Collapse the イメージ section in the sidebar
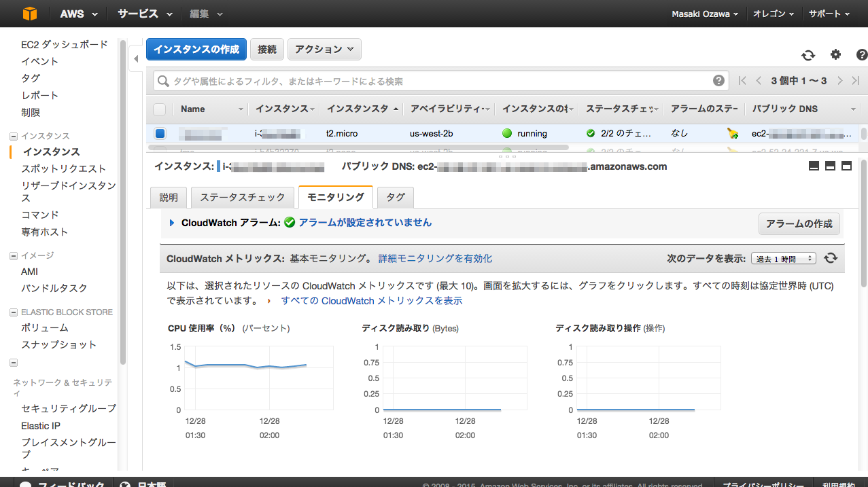Image resolution: width=868 pixels, height=487 pixels. click(14, 255)
